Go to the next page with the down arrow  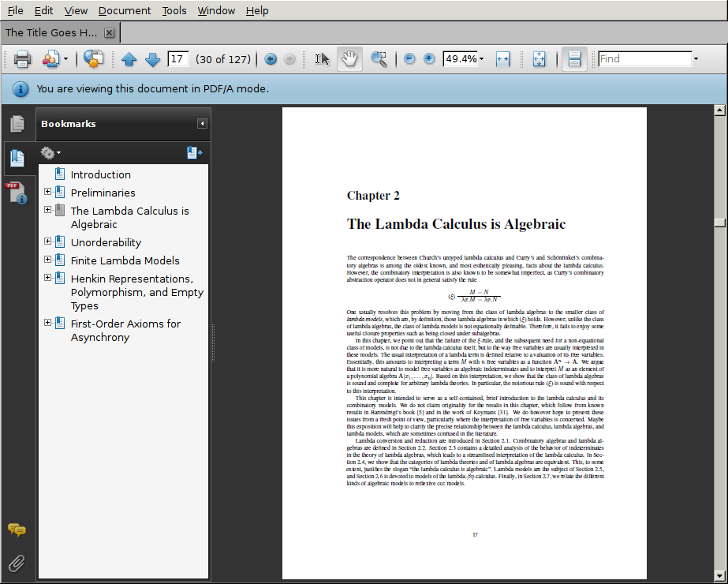[x=152, y=59]
